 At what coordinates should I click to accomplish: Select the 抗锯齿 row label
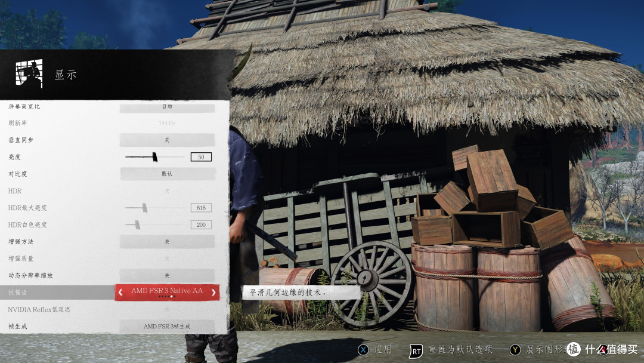tap(18, 293)
